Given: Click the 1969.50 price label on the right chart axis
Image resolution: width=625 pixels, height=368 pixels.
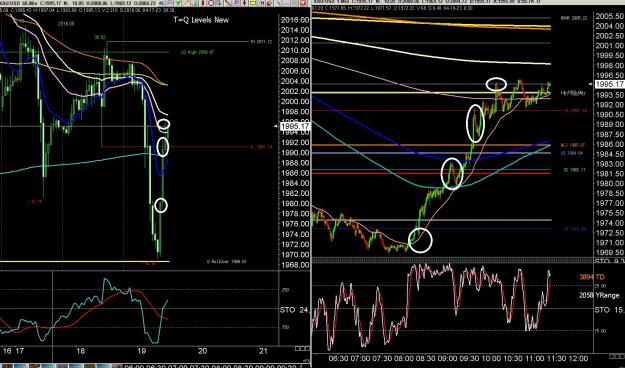Looking at the screenshot, I should (609, 253).
